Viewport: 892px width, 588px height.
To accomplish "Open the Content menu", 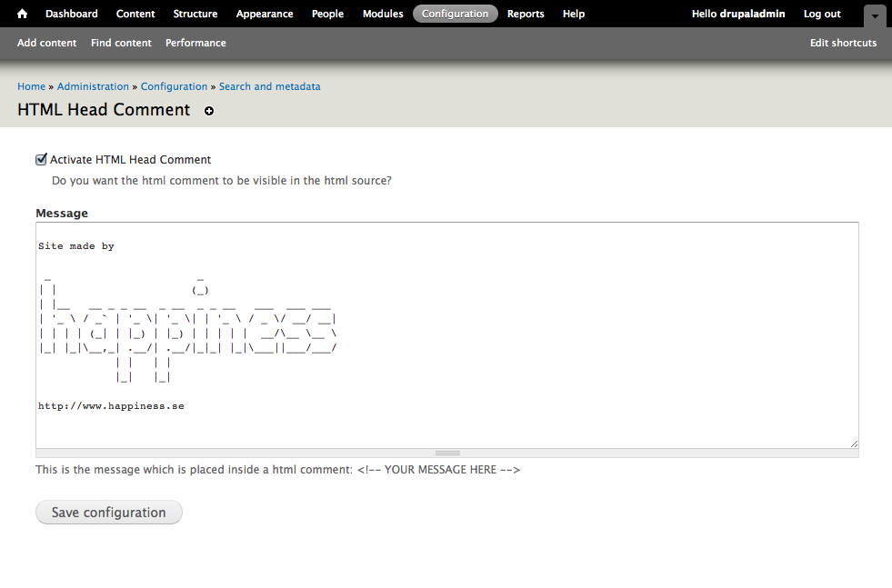I will pos(135,14).
